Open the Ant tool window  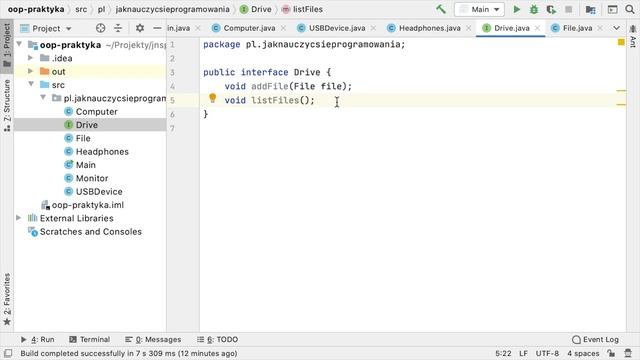(x=632, y=36)
